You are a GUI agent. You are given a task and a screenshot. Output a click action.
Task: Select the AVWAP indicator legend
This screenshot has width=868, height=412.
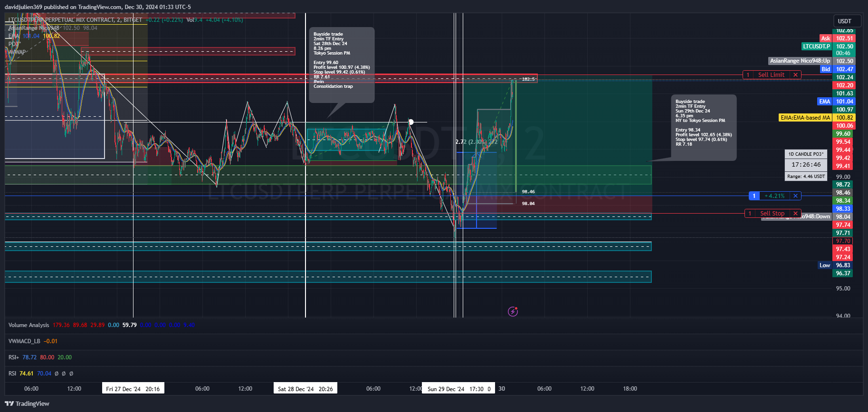coord(17,52)
